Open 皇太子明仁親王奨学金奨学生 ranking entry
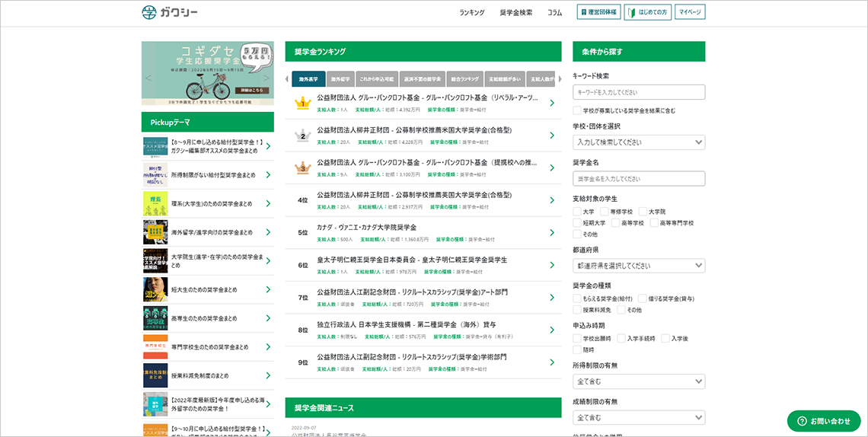This screenshot has width=868, height=437. (x=412, y=260)
